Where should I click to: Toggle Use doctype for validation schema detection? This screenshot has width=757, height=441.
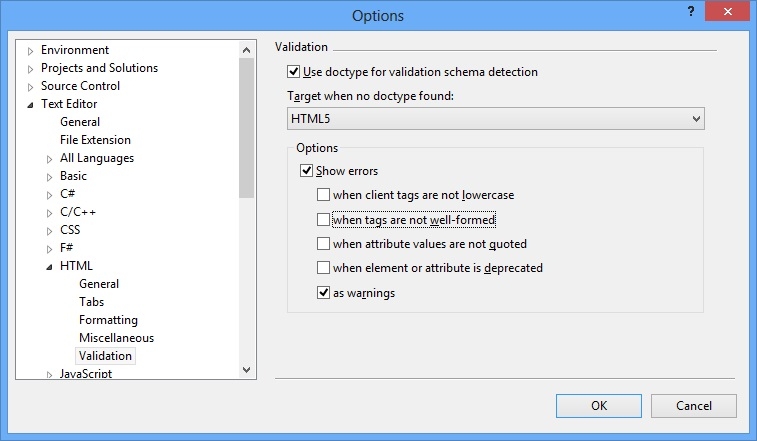293,72
